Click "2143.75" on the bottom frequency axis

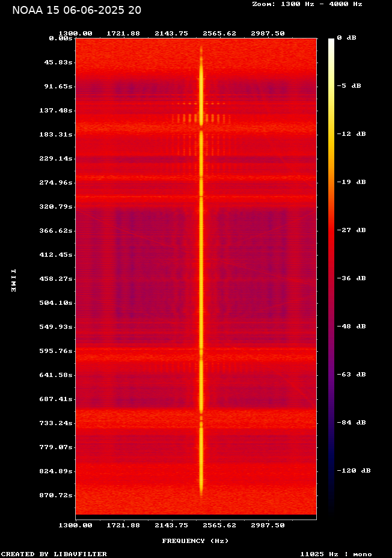pos(171,525)
